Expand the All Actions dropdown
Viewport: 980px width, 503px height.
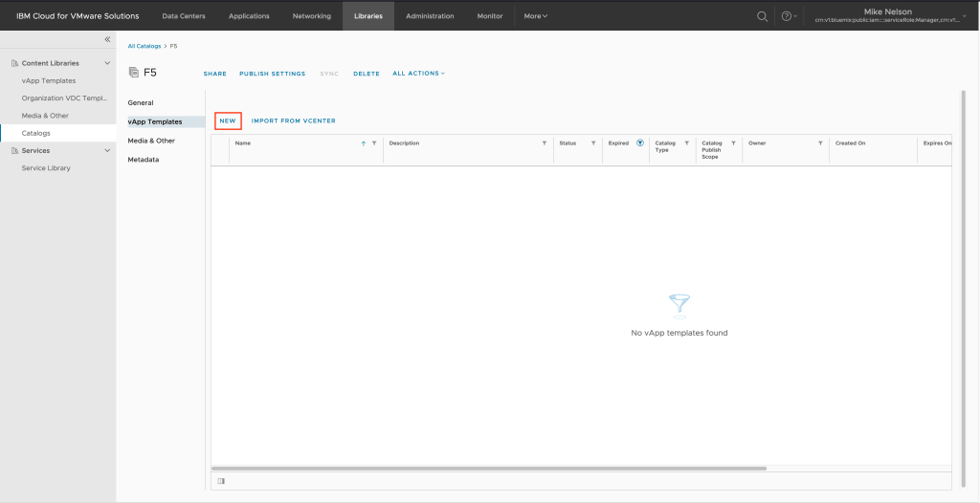(x=418, y=74)
